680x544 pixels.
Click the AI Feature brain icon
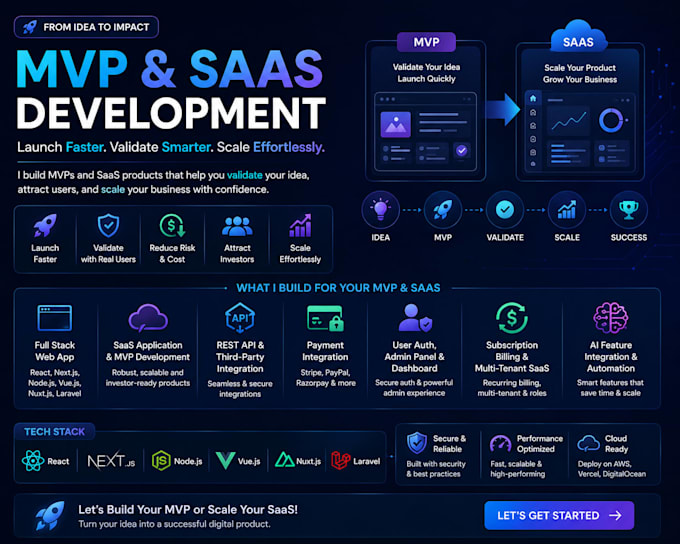[611, 318]
